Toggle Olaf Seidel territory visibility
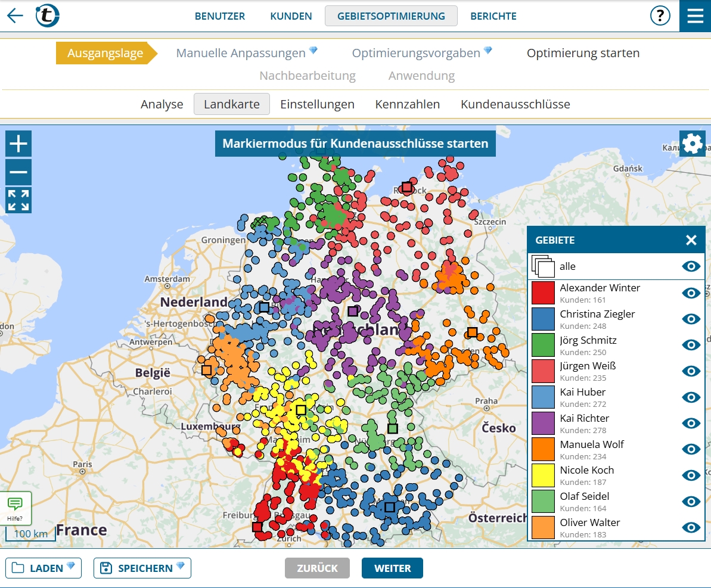Viewport: 711px width, 588px height. [691, 502]
